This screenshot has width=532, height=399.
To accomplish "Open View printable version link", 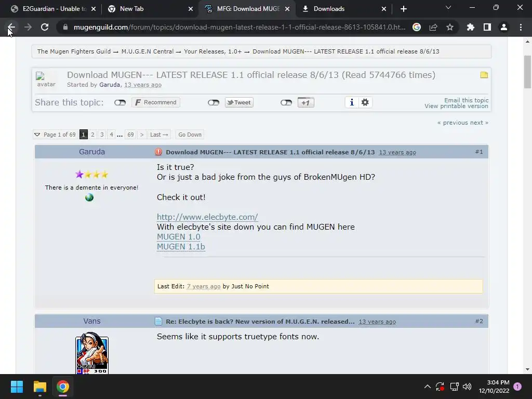I will (x=456, y=106).
